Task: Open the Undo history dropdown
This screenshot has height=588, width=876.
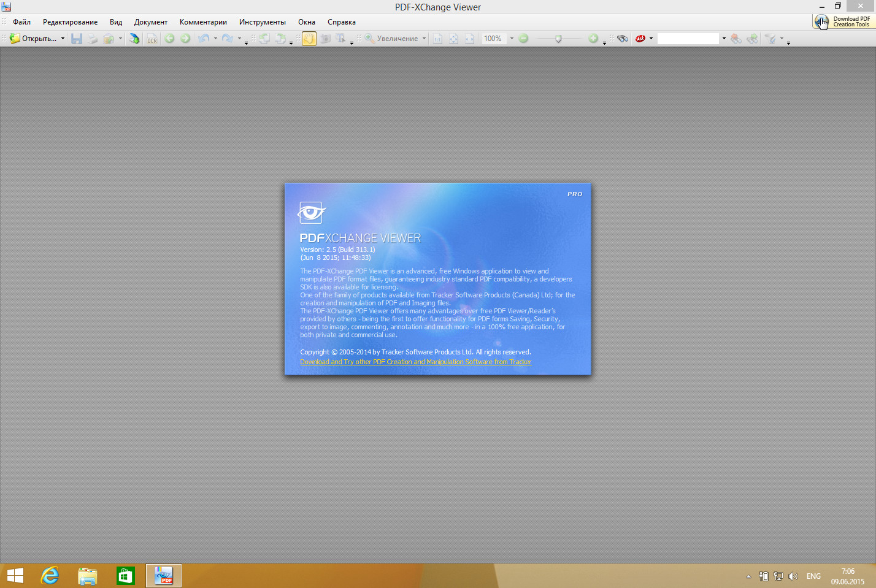Action: click(215, 39)
